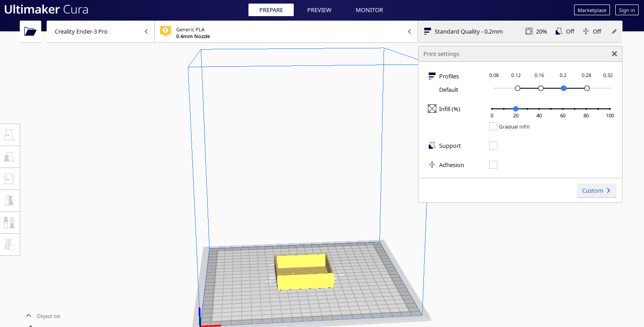Click the 0.4mm Nozzle text
Image resolution: width=644 pixels, height=327 pixels.
pyautogui.click(x=193, y=36)
